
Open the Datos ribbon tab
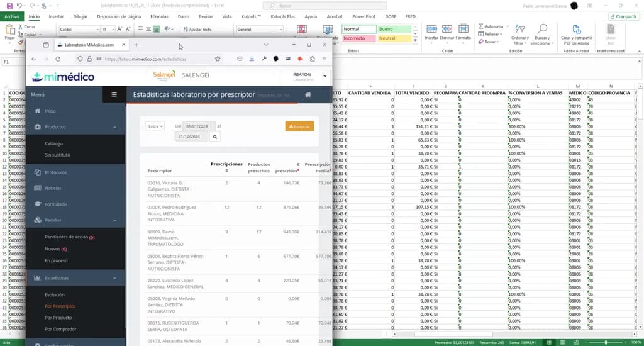[x=184, y=16]
